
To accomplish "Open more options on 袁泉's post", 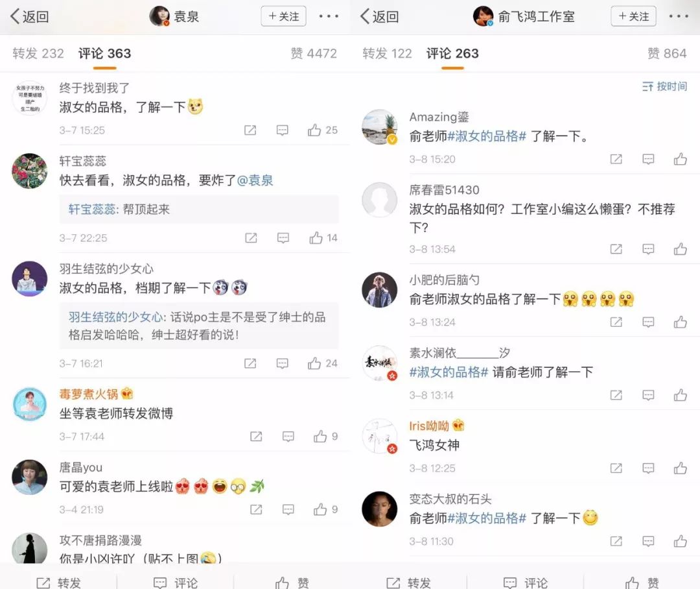I will (329, 16).
